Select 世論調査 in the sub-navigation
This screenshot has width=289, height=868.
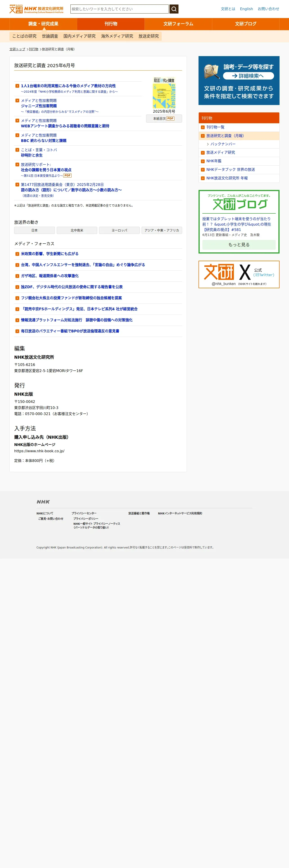click(x=50, y=36)
